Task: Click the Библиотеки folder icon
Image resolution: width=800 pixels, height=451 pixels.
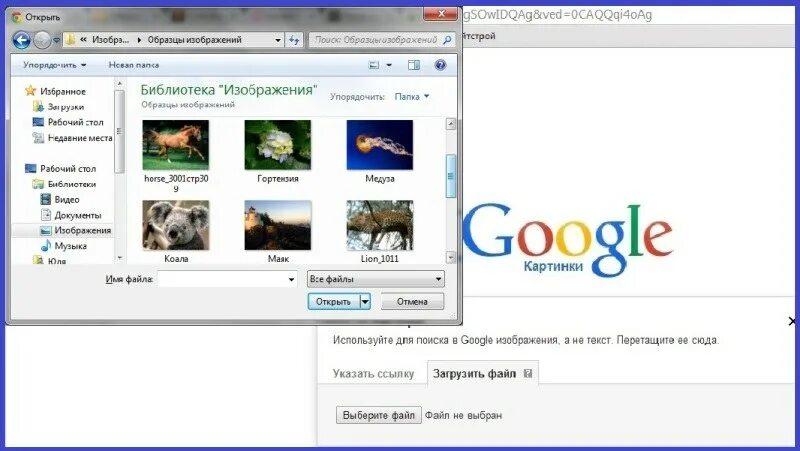Action: pos(38,184)
